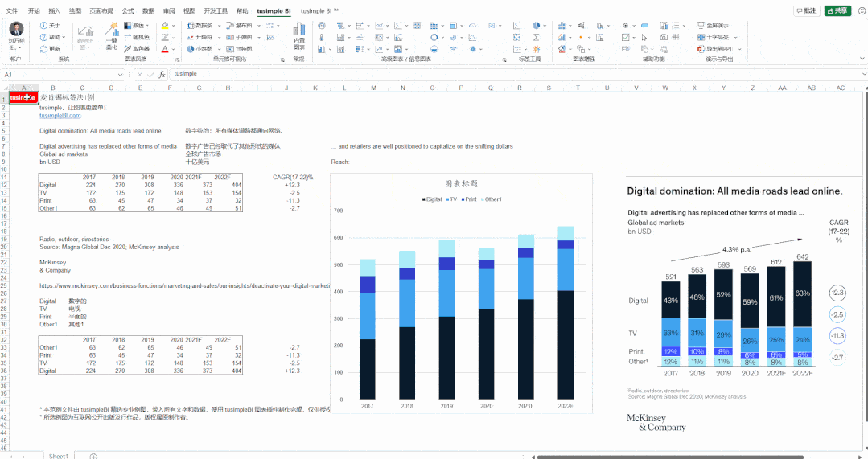Click the 共享 share button
Viewport: 868px width, 459px height.
[x=837, y=11]
